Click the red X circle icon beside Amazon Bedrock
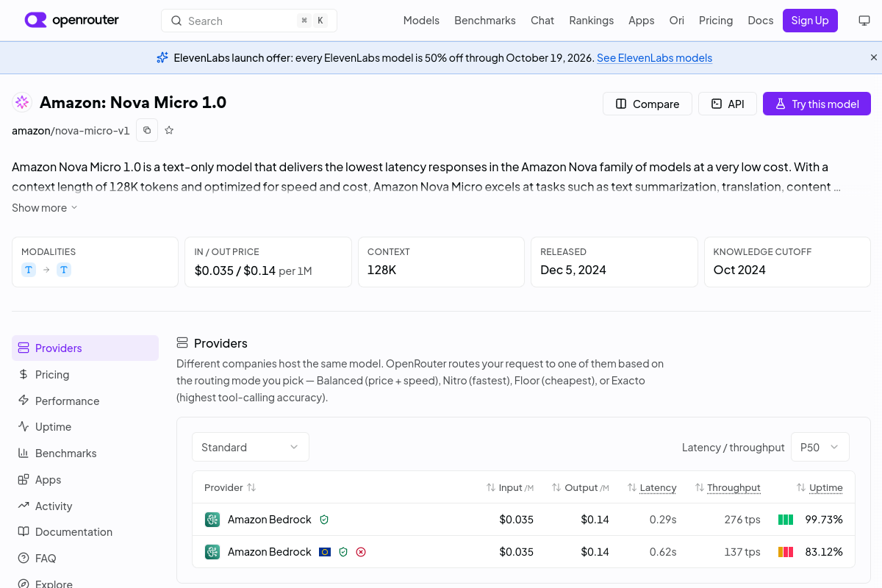The width and height of the screenshot is (882, 588). [x=361, y=552]
